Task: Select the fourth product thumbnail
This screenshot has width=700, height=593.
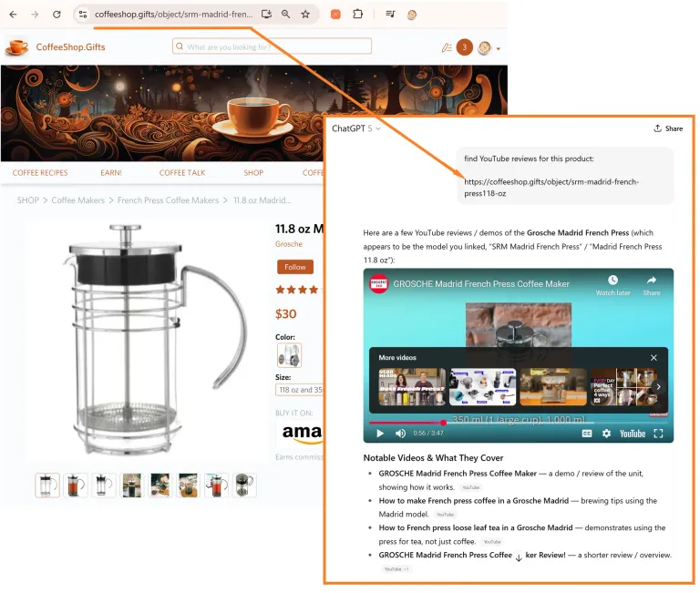Action: [131, 485]
